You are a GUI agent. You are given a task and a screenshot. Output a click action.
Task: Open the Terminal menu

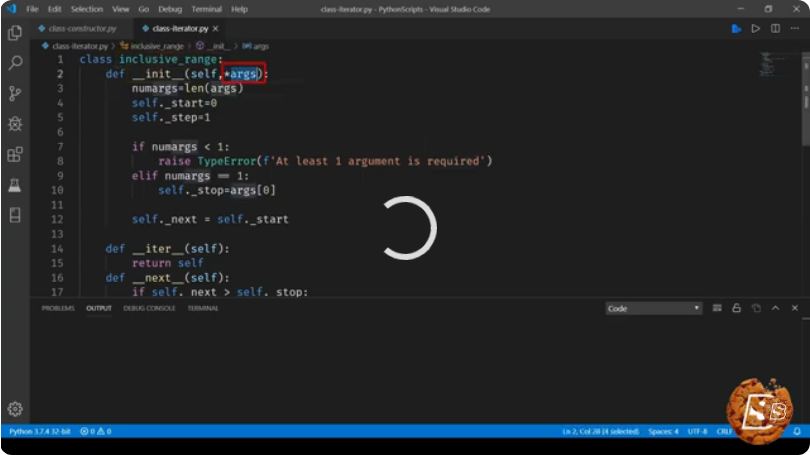pos(207,9)
